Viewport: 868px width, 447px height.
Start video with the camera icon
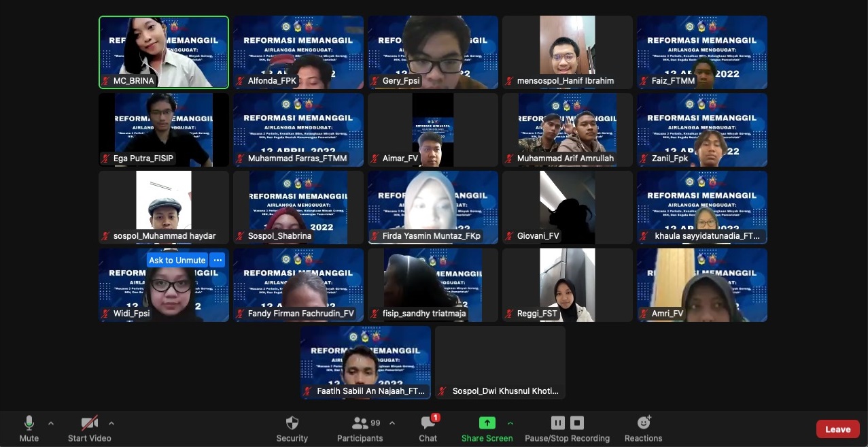coord(89,424)
